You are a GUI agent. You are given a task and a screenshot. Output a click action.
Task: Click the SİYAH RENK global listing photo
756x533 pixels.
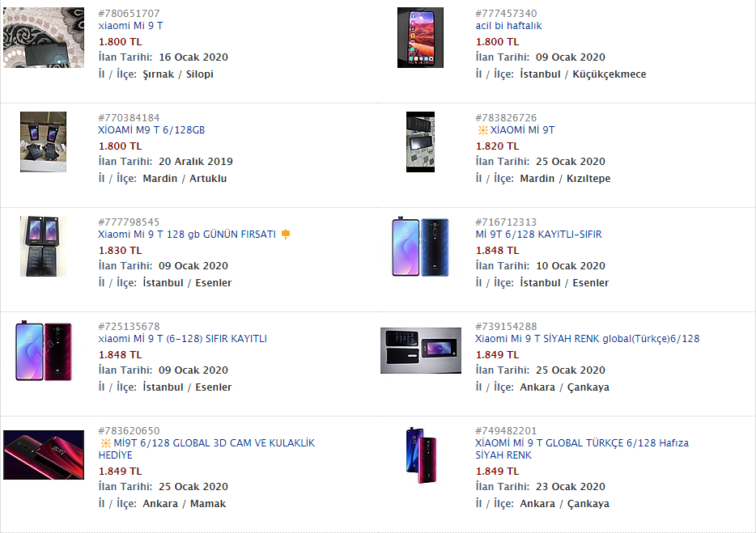click(x=421, y=350)
